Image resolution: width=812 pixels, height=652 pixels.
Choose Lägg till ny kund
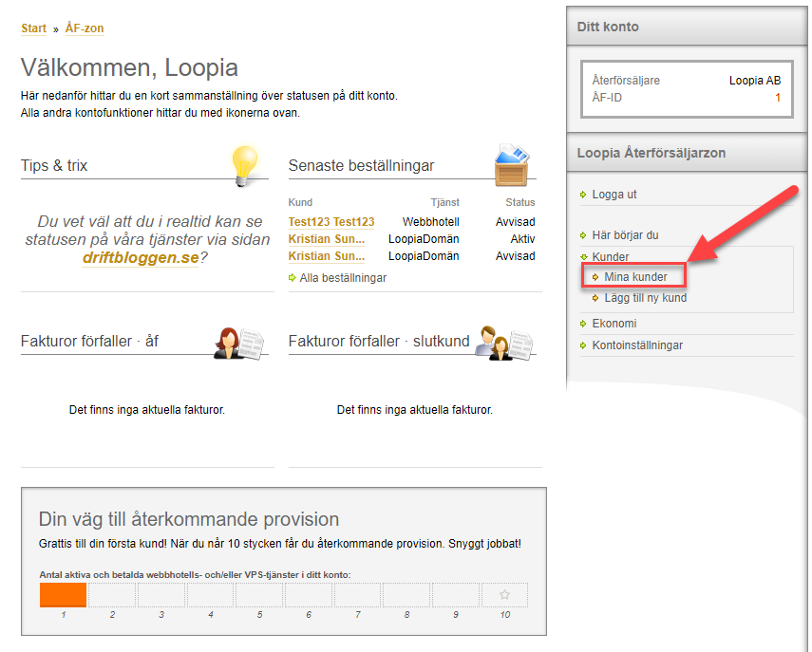point(645,298)
